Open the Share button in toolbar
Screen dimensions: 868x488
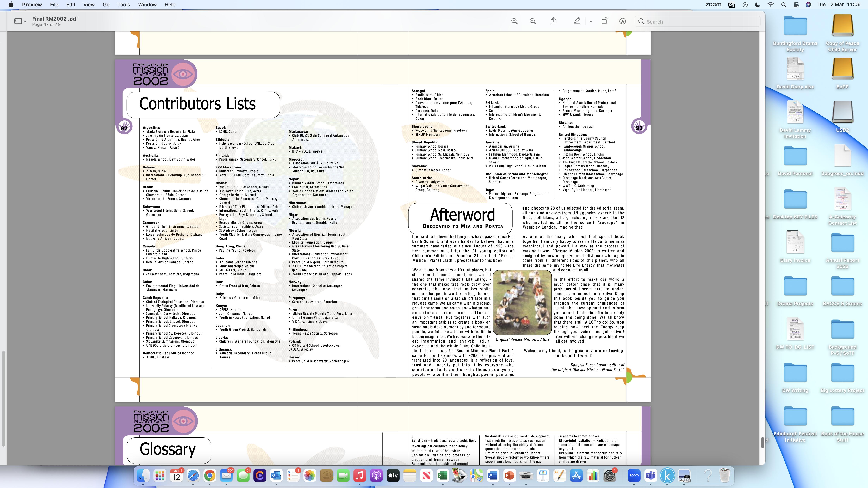tap(554, 21)
